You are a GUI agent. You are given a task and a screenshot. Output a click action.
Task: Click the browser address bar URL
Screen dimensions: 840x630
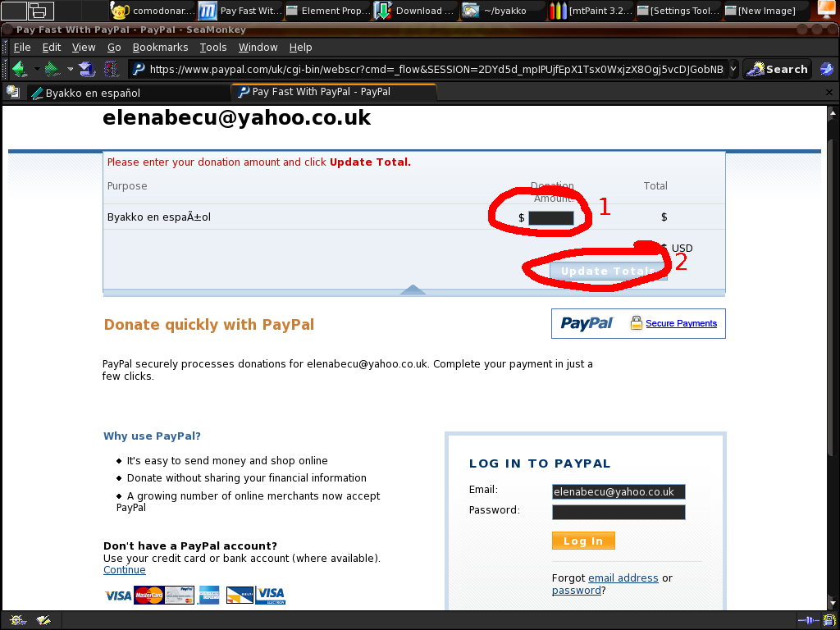tap(436, 69)
